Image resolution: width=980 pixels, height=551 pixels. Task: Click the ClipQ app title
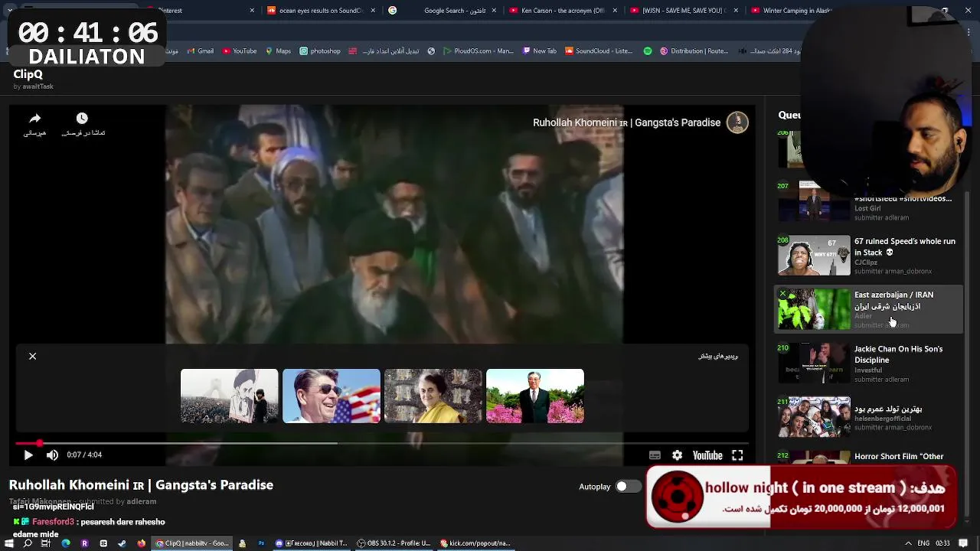[28, 74]
